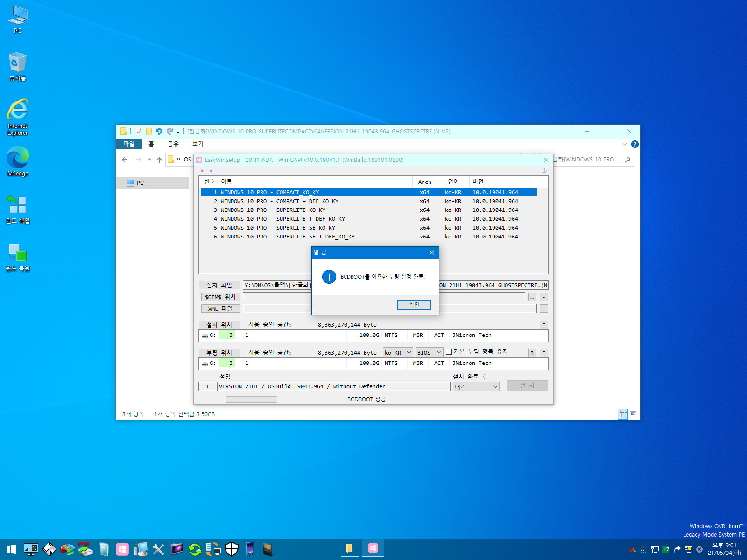This screenshot has width=747, height=560.
Task: Open the ko-KR language dropdown
Action: pyautogui.click(x=398, y=352)
